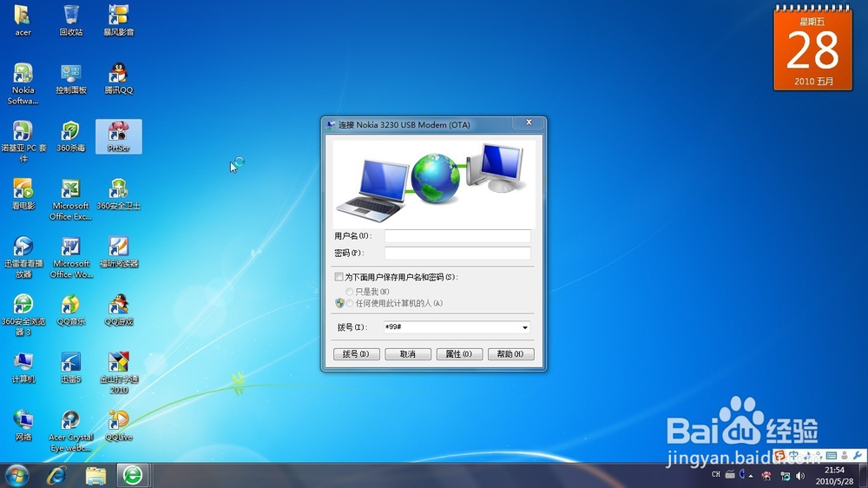Open 网络 network desktop icon
The image size is (868, 488).
[23, 425]
